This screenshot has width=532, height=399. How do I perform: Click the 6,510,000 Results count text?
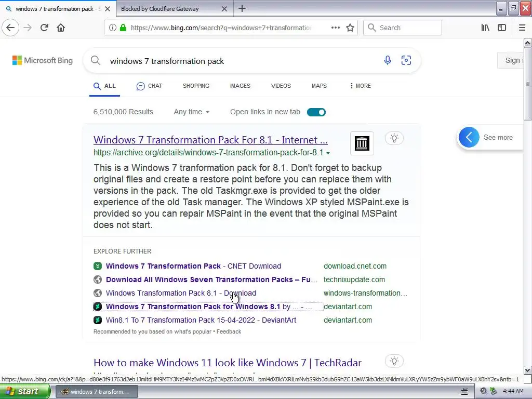pyautogui.click(x=123, y=112)
